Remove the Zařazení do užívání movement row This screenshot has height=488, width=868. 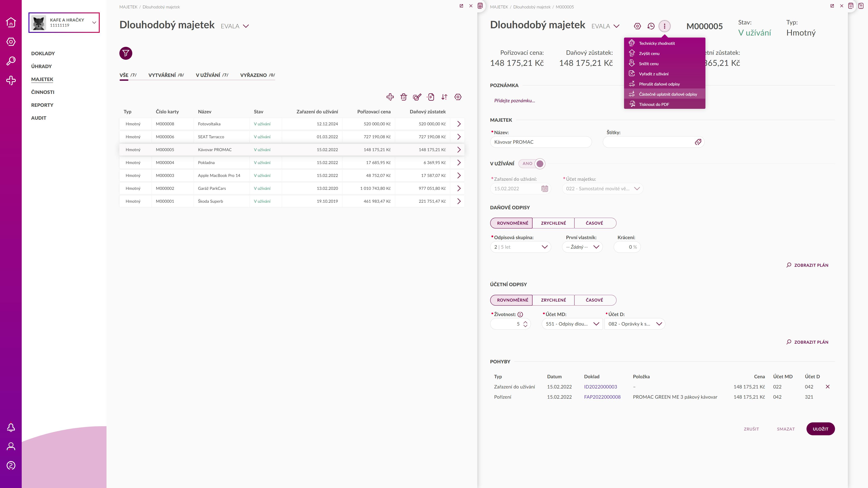tap(828, 387)
